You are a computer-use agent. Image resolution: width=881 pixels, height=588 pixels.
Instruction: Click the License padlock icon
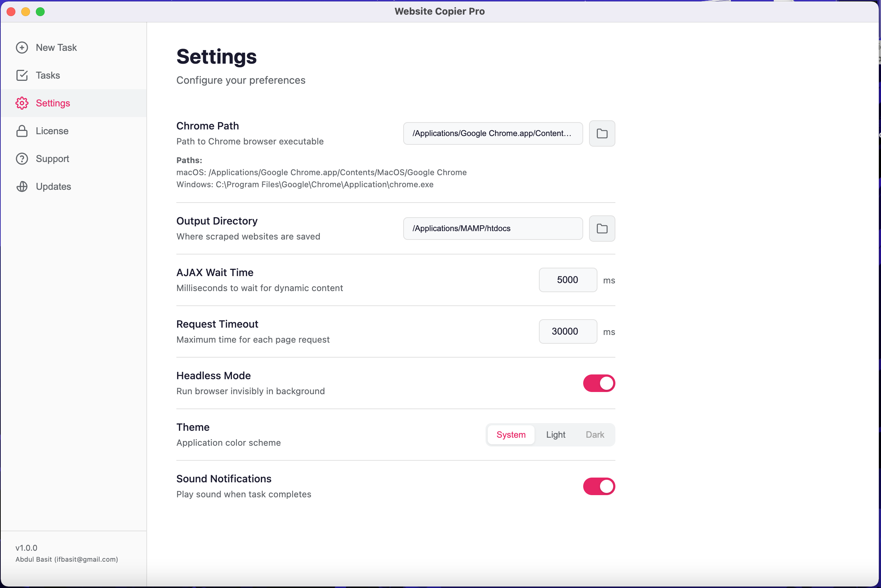(22, 131)
